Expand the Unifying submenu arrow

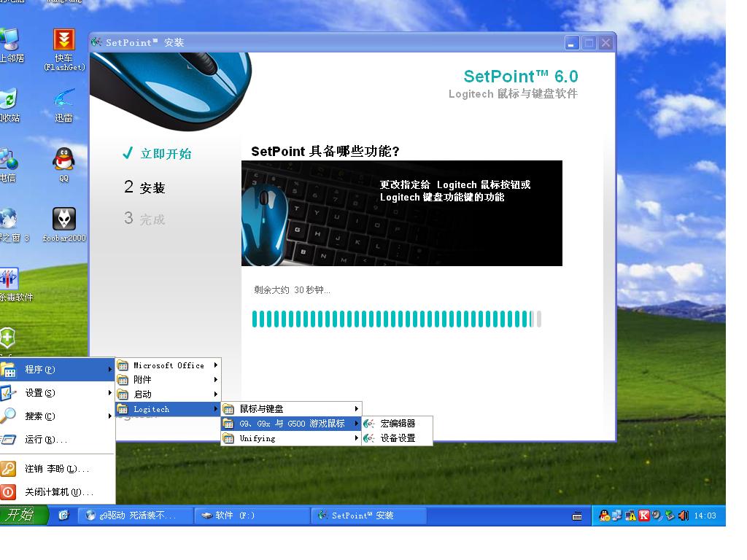pos(356,438)
